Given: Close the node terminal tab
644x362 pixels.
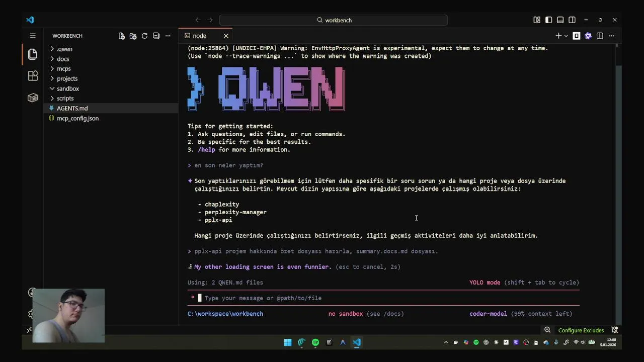Looking at the screenshot, I should 226,36.
